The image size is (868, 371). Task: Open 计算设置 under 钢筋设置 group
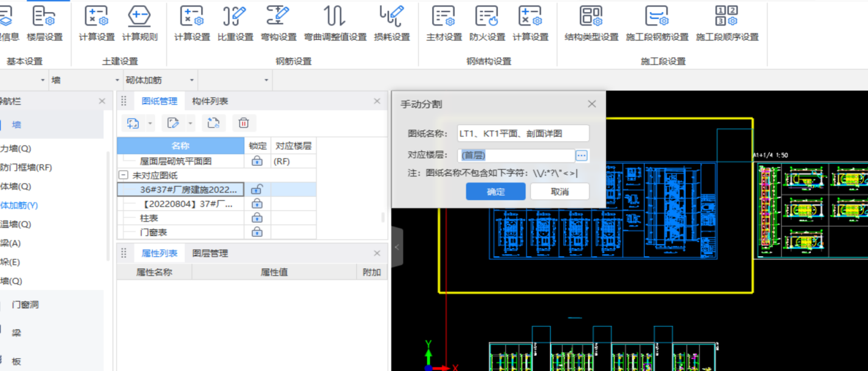coord(192,23)
